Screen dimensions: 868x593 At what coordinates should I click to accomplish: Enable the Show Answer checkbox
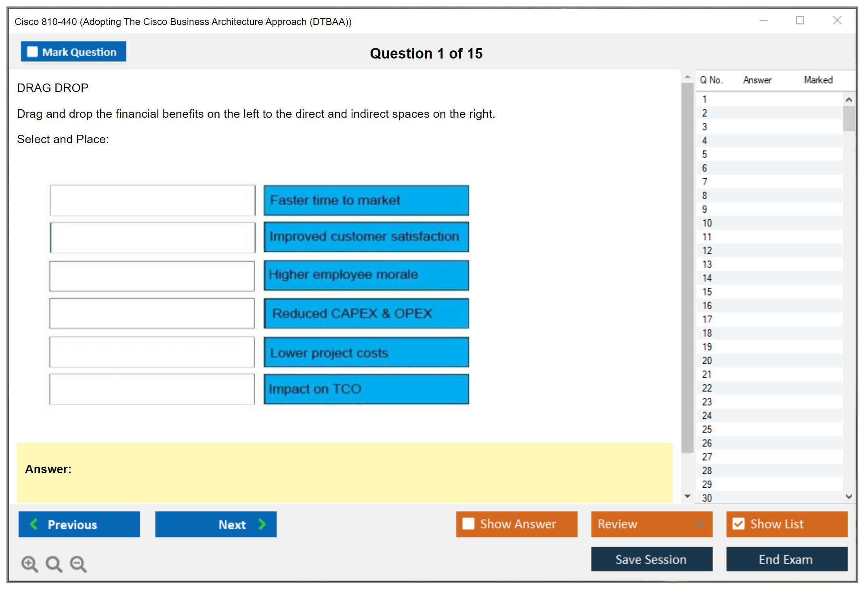(x=468, y=524)
